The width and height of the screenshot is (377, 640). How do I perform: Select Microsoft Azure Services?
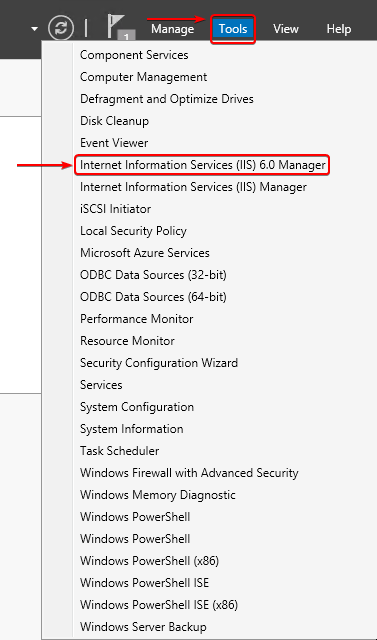coord(145,253)
